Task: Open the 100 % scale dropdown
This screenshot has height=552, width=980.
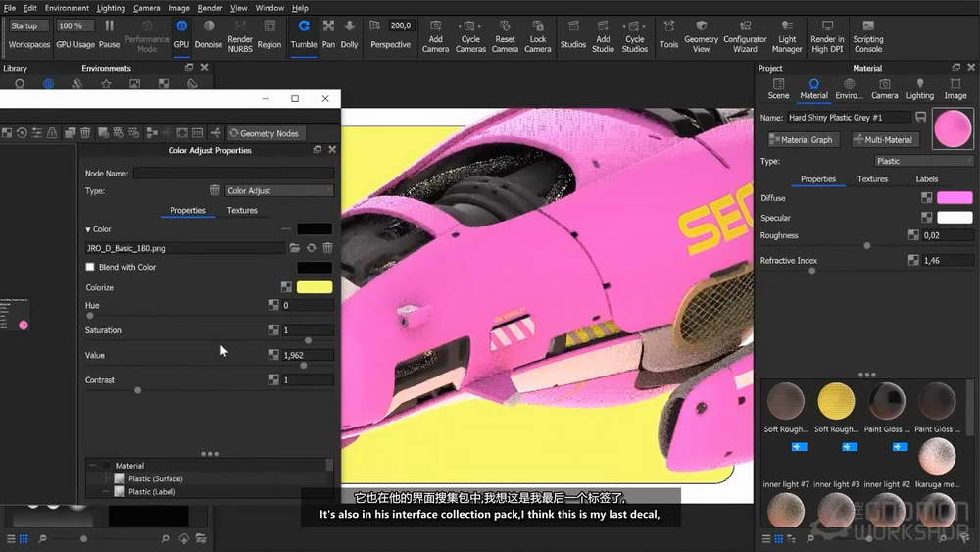Action: point(75,25)
